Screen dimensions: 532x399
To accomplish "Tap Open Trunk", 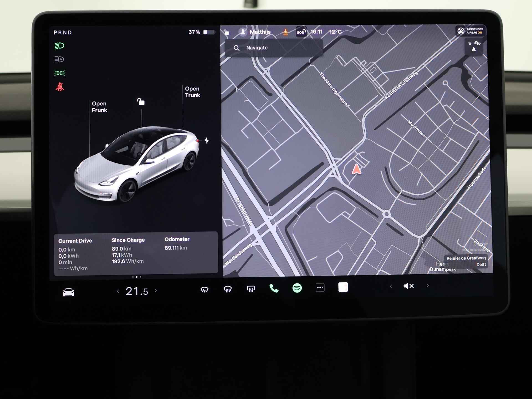I will click(192, 92).
